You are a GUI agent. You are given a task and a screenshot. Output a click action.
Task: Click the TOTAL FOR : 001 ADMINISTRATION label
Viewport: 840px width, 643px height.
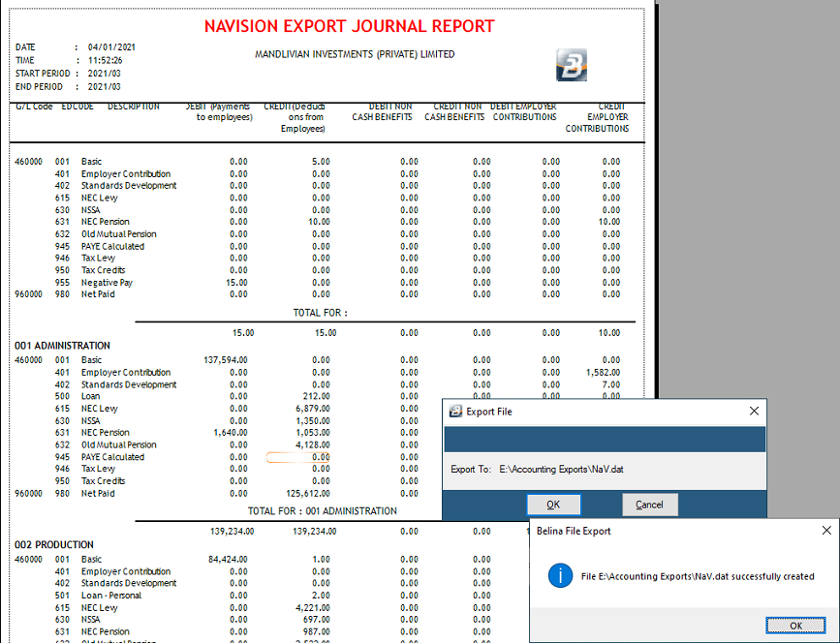322,510
